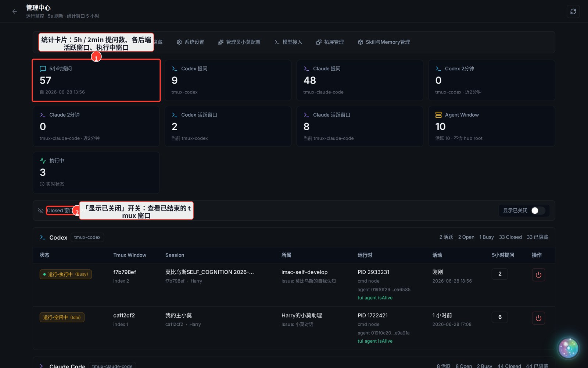Click the Codex section terminal icon
588x368 pixels.
[43, 237]
